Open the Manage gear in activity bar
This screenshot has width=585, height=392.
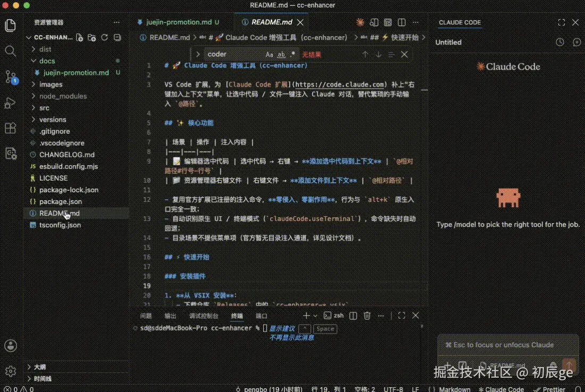pyautogui.click(x=11, y=371)
